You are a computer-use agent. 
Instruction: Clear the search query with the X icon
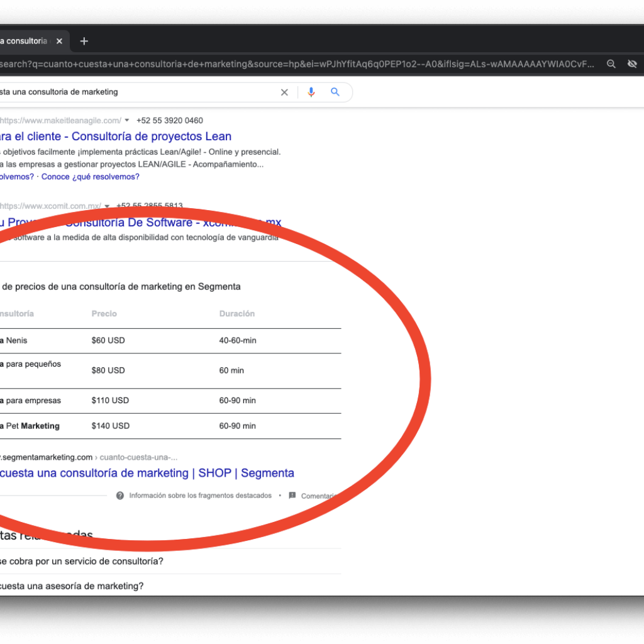click(284, 92)
